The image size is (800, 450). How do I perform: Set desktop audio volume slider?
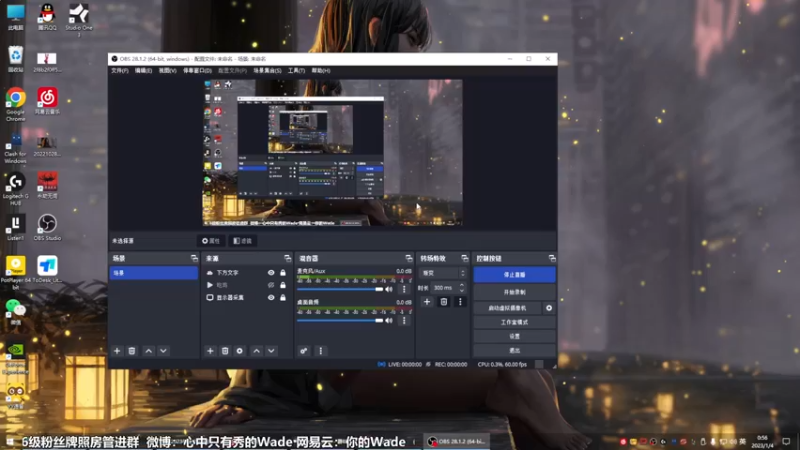coord(340,320)
